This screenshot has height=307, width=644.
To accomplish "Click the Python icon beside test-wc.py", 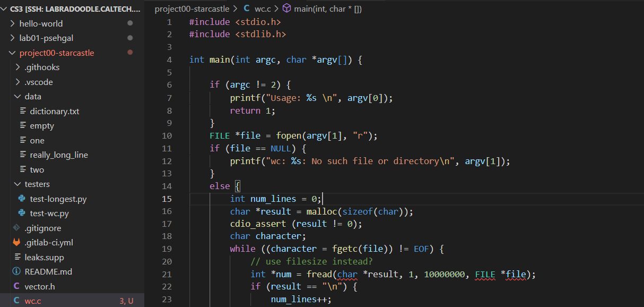I will (22, 214).
